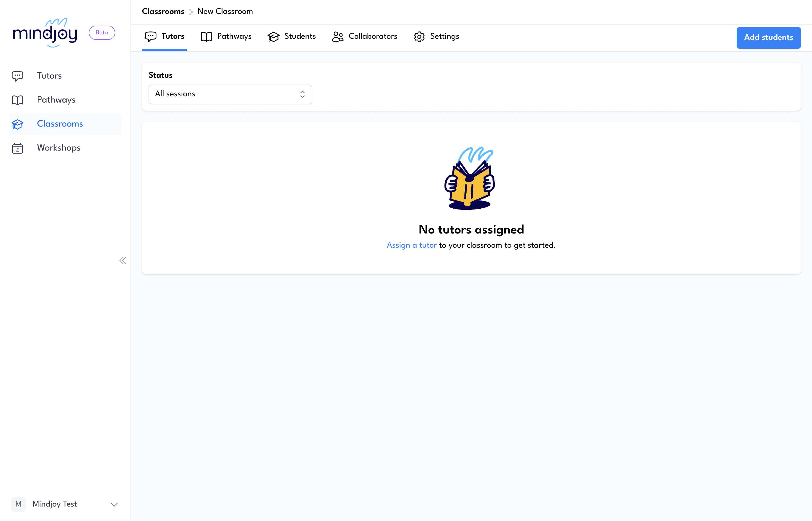Image resolution: width=812 pixels, height=521 pixels.
Task: Click the book-reading mascot illustration
Action: (470, 178)
